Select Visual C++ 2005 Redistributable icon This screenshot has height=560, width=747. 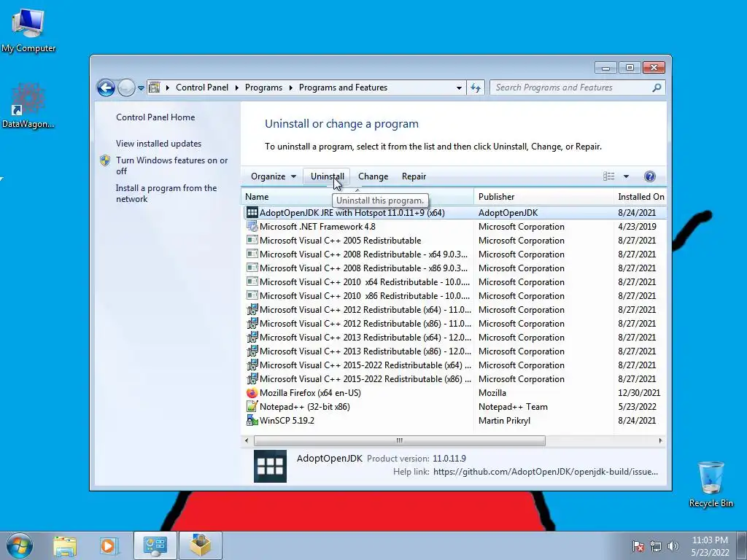click(x=252, y=241)
